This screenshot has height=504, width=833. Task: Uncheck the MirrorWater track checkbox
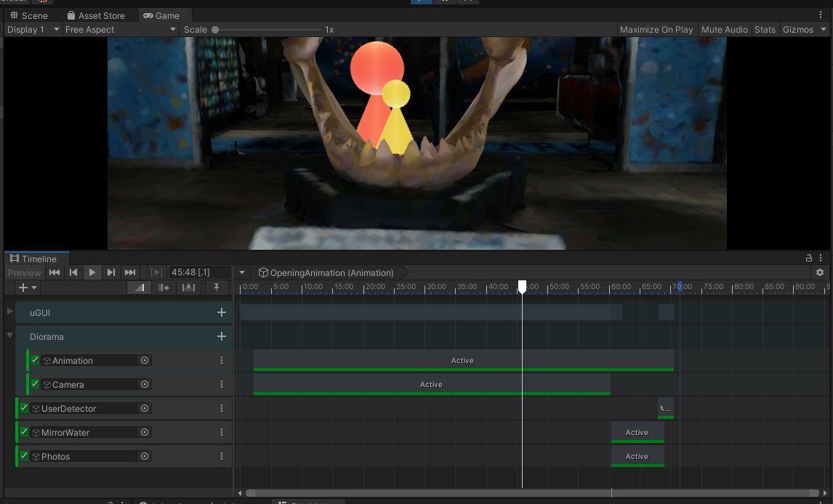(x=25, y=432)
